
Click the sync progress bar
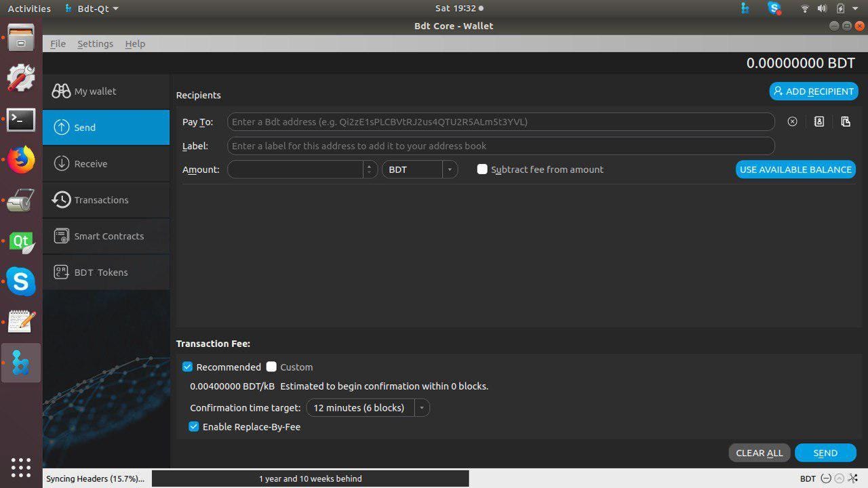pos(310,479)
